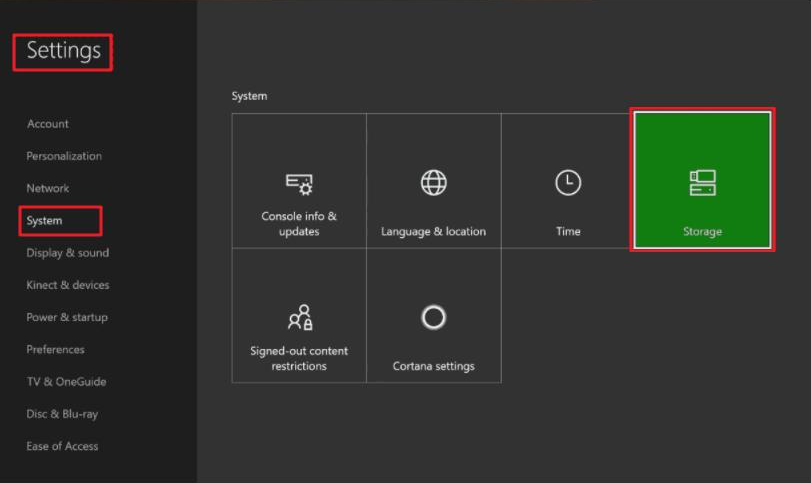Open the Storage tile icon

pyautogui.click(x=702, y=183)
